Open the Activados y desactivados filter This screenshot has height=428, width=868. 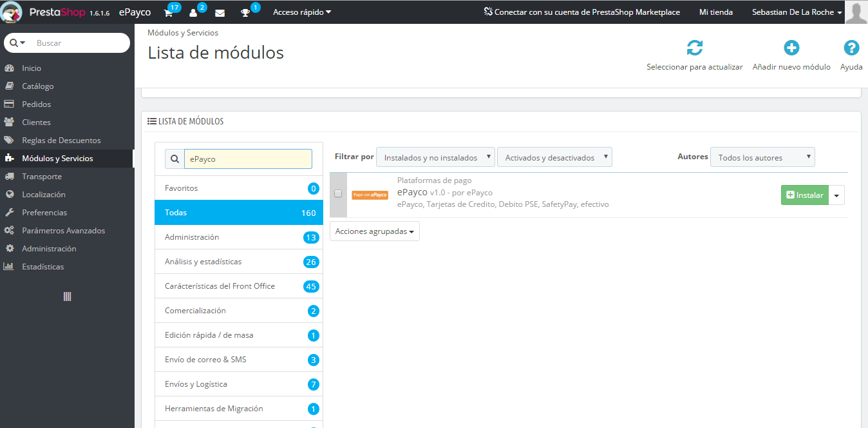coord(554,157)
